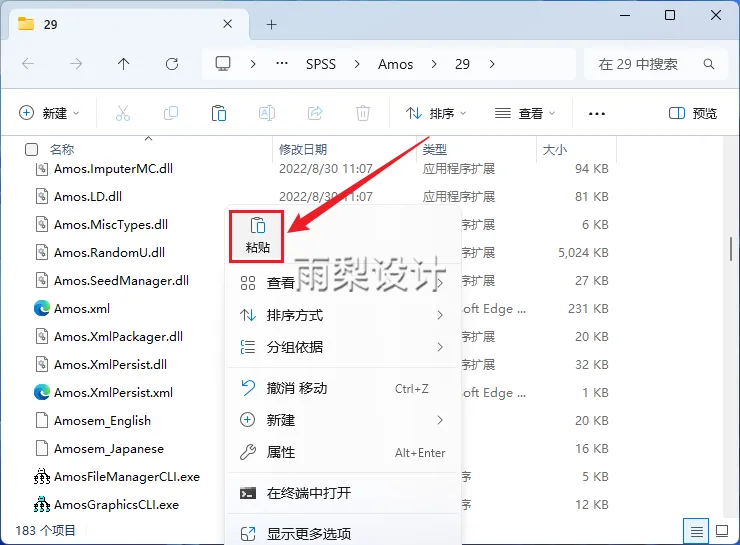Sort by the 大小 column header
Image resolution: width=740 pixels, height=545 pixels.
click(x=555, y=150)
